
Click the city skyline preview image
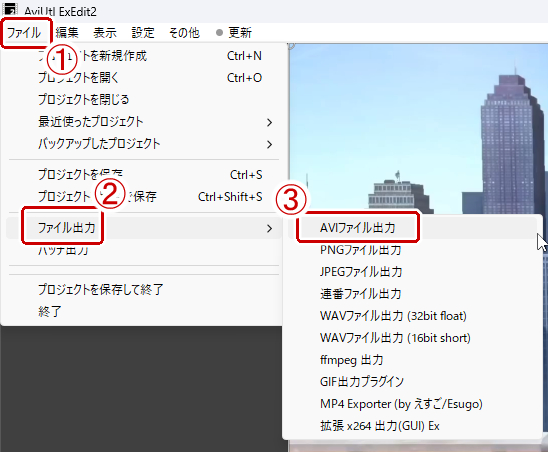[418, 129]
